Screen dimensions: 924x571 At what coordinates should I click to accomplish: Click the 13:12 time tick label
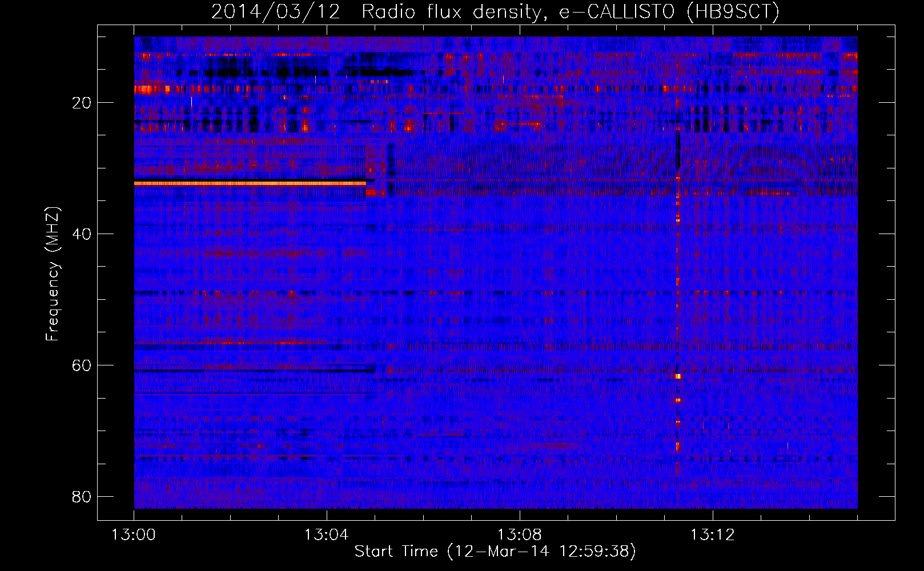[x=712, y=535]
